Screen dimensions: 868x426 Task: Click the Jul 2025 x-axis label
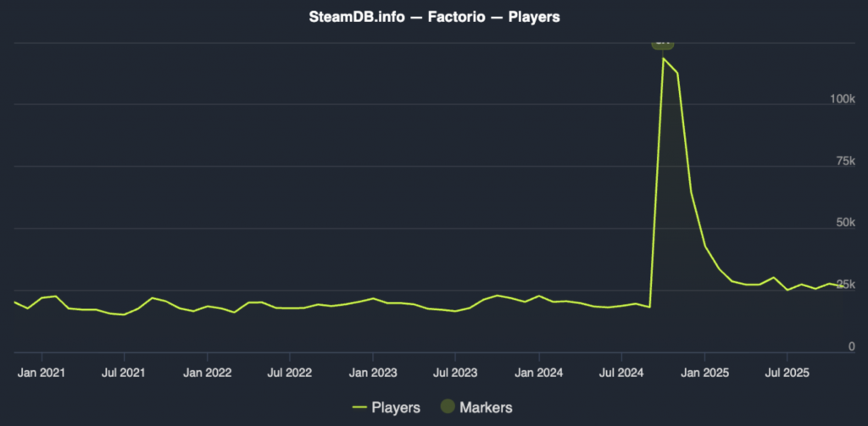coord(786,372)
